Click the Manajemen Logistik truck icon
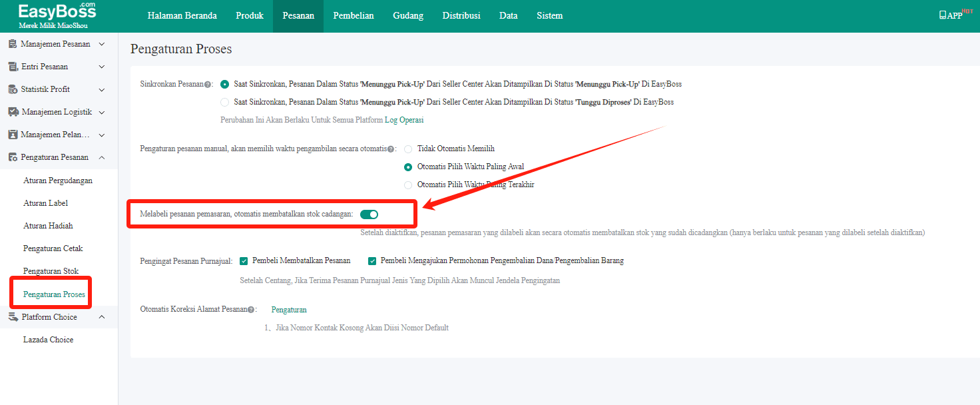The height and width of the screenshot is (405, 980). pyautogui.click(x=13, y=112)
